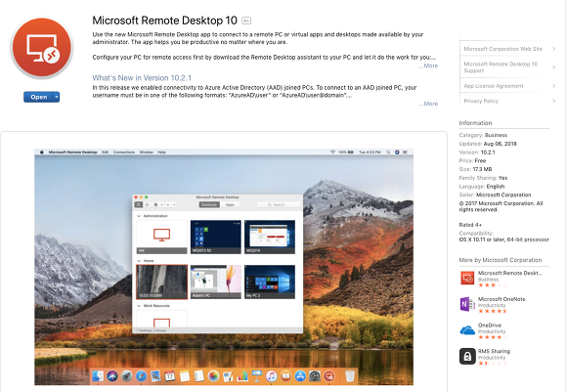Viewport: 567px width, 392px height.
Task: Select list view icon in Remote Desktop preview window
Action: (x=147, y=204)
